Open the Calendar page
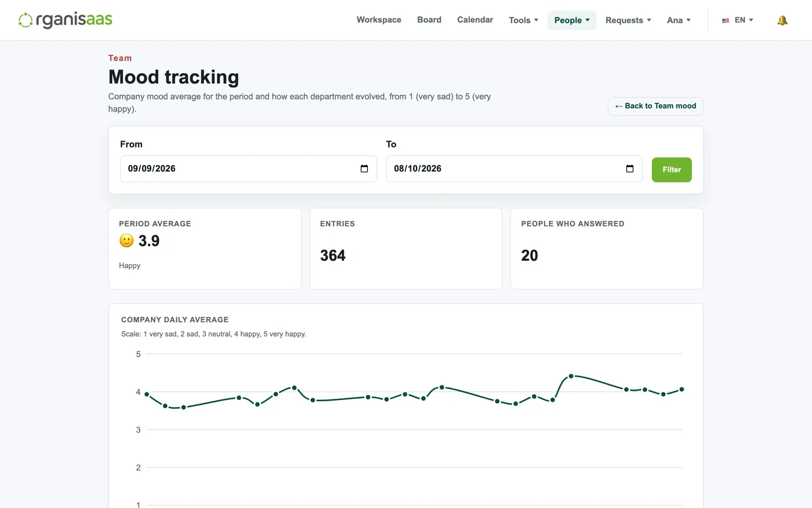This screenshot has width=812, height=508. pos(475,20)
